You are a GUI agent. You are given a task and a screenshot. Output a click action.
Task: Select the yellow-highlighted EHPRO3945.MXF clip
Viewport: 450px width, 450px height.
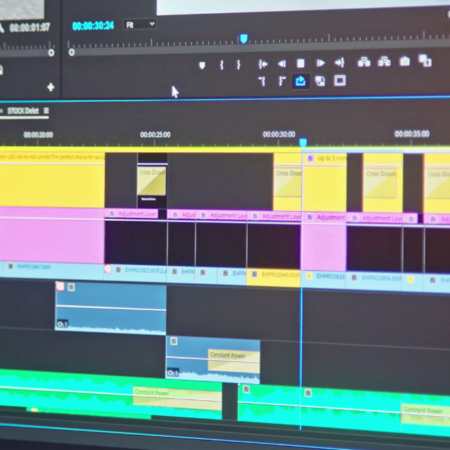(x=273, y=277)
